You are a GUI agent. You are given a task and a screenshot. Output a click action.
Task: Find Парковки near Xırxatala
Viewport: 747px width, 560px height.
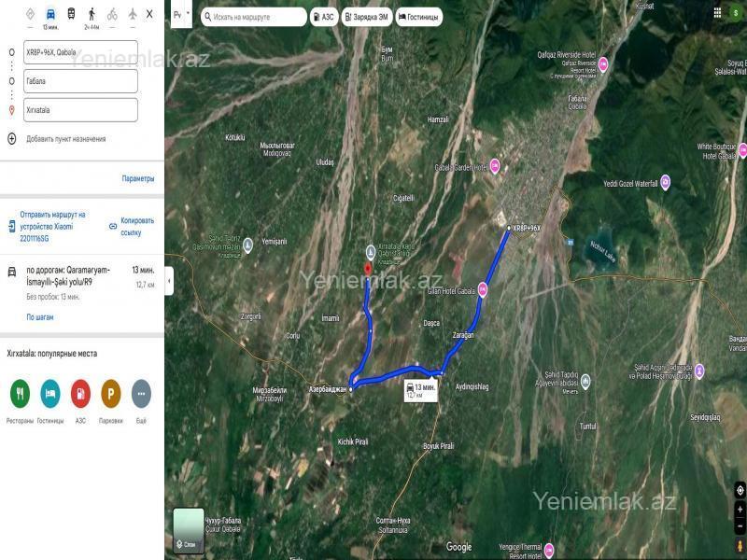[111, 394]
